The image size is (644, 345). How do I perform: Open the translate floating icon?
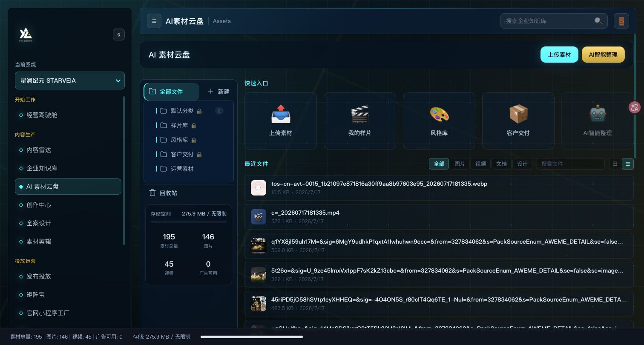click(635, 107)
